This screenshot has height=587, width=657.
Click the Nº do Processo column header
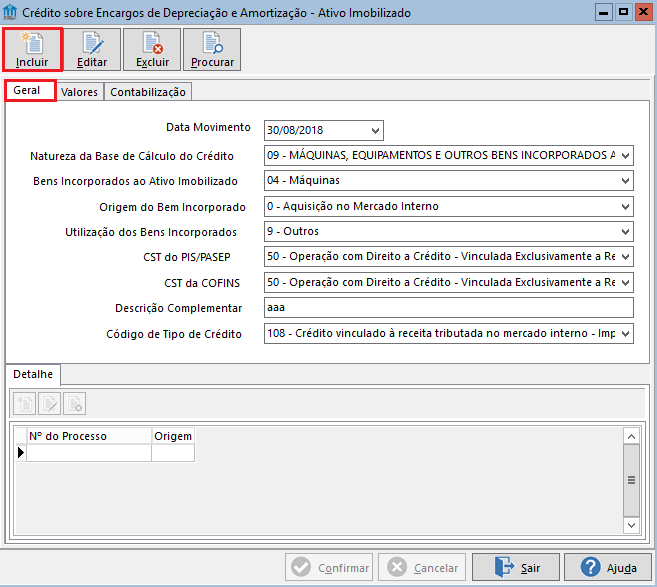click(x=89, y=436)
